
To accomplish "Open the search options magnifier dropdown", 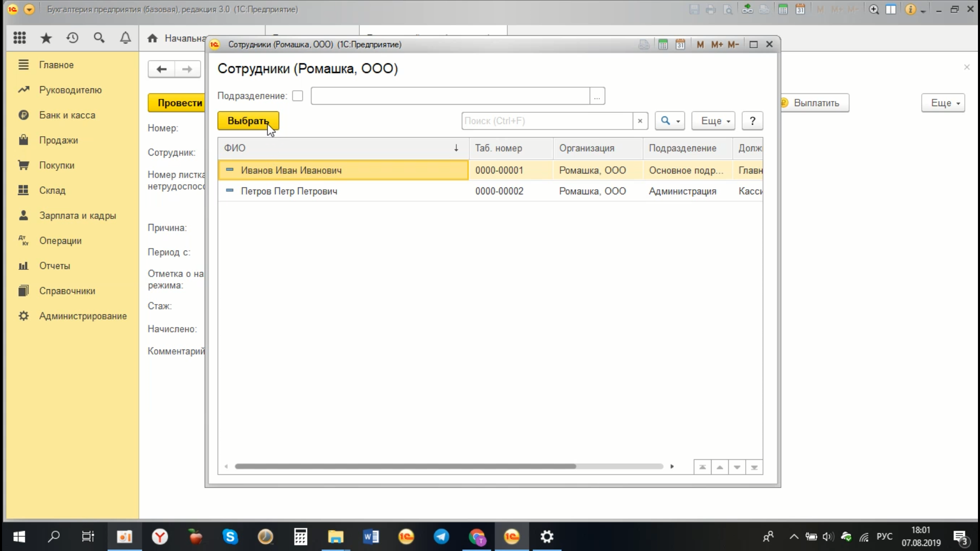I will (670, 121).
